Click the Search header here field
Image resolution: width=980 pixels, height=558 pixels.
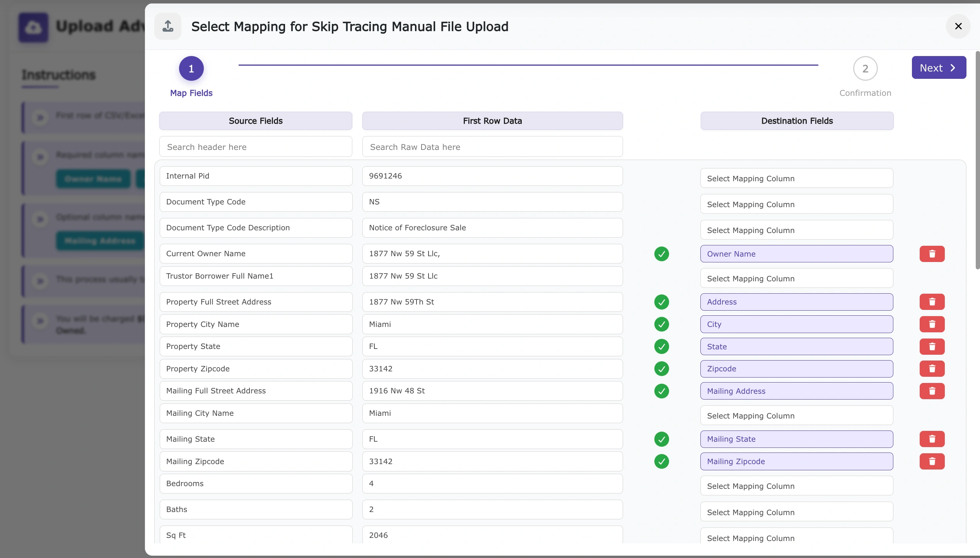[256, 147]
